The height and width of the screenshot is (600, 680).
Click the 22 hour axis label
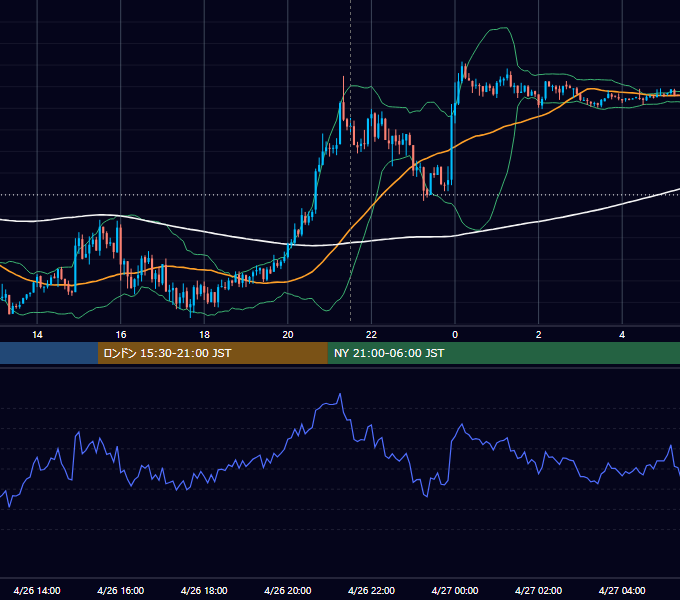(x=371, y=335)
